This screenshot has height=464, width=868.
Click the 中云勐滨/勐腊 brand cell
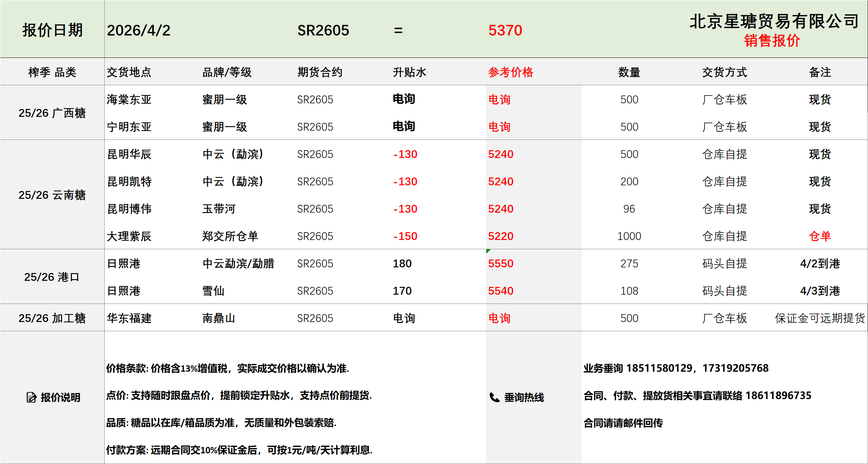click(238, 263)
